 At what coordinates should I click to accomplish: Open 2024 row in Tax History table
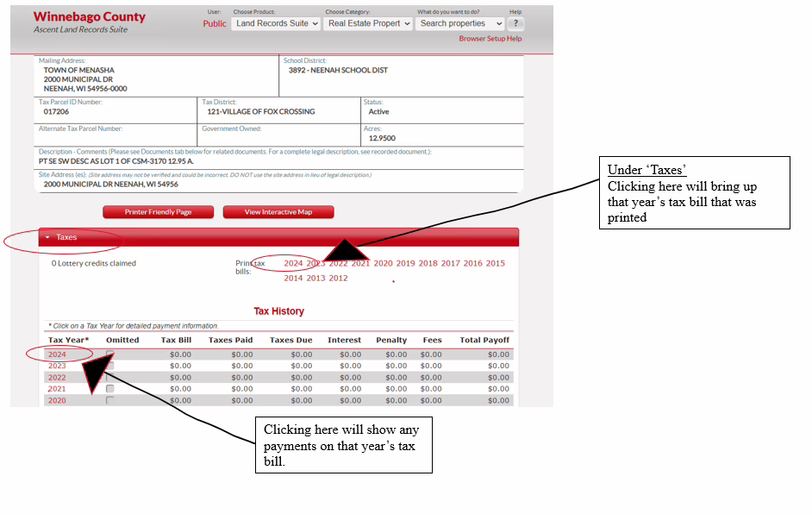pyautogui.click(x=57, y=354)
